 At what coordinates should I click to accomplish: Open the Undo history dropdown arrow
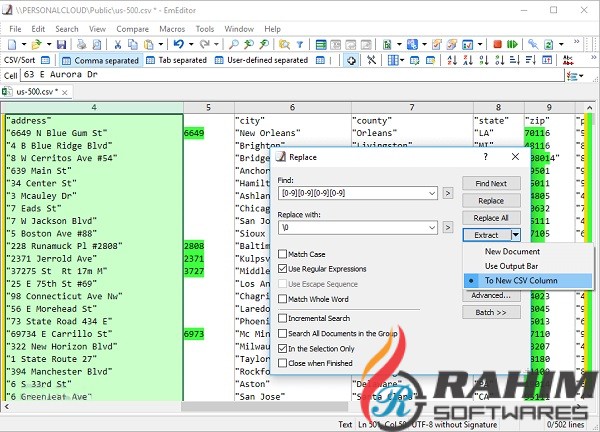pos(191,44)
